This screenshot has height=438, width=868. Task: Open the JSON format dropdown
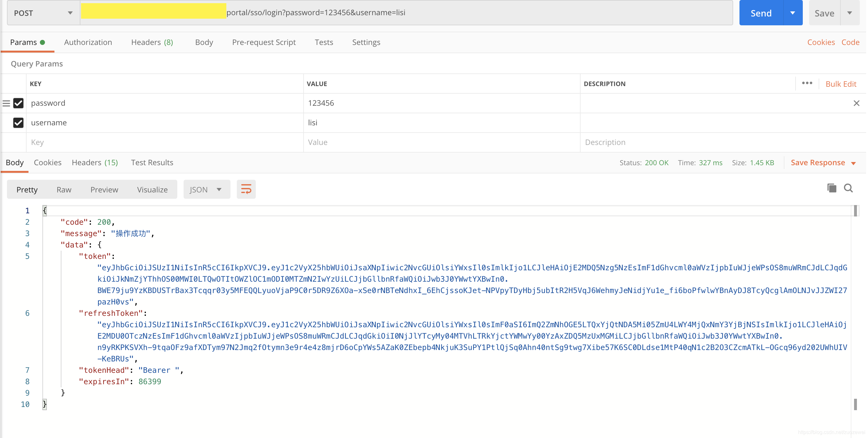(x=206, y=189)
